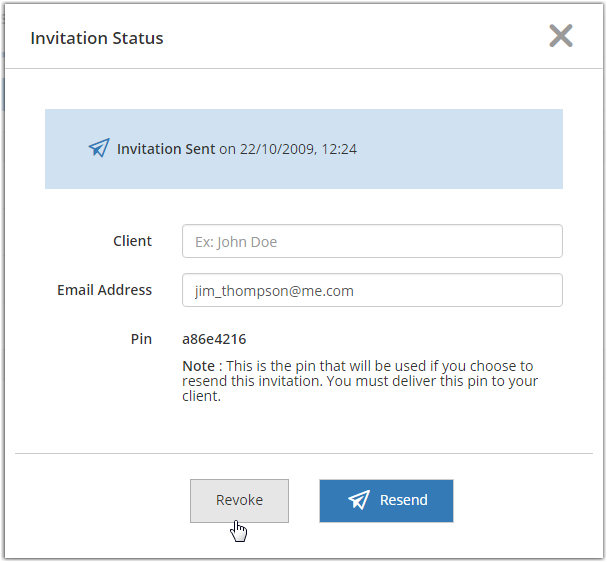Click the Email Address label
The image size is (607, 562).
coord(104,290)
